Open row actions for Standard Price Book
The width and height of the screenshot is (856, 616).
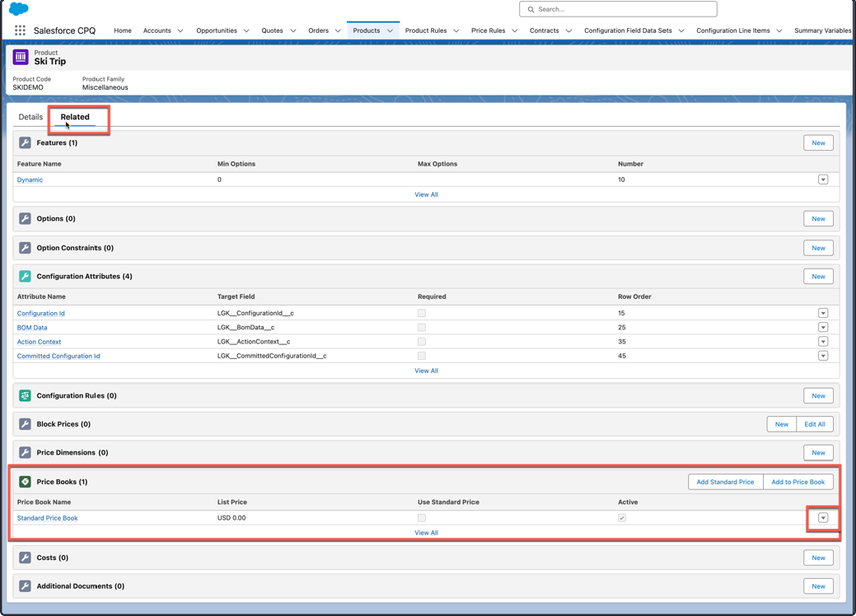pyautogui.click(x=823, y=518)
